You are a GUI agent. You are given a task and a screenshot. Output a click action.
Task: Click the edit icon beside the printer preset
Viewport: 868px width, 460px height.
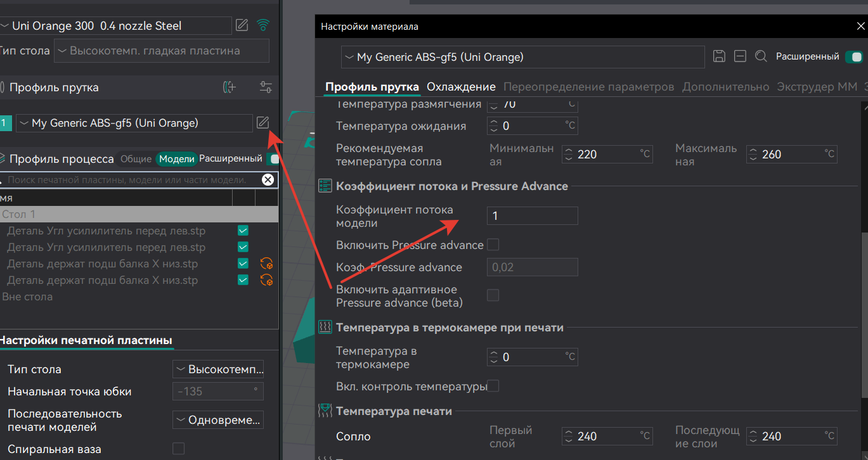click(x=242, y=25)
